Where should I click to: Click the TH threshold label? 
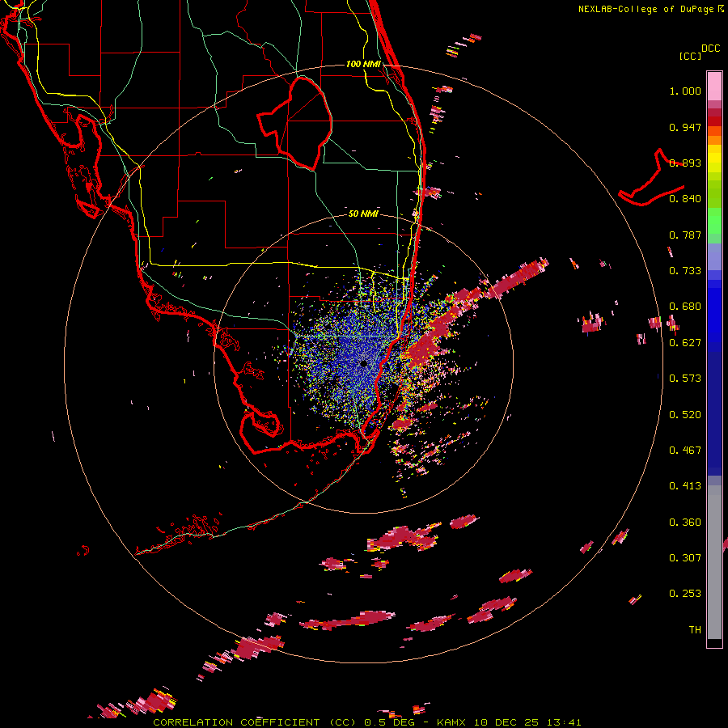pos(695,630)
